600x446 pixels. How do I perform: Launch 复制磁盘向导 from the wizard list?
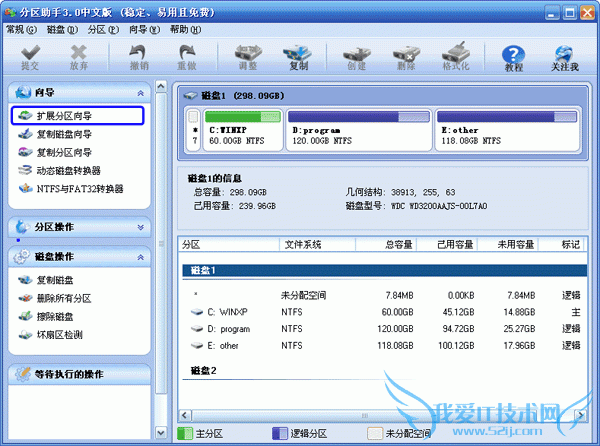pyautogui.click(x=55, y=134)
